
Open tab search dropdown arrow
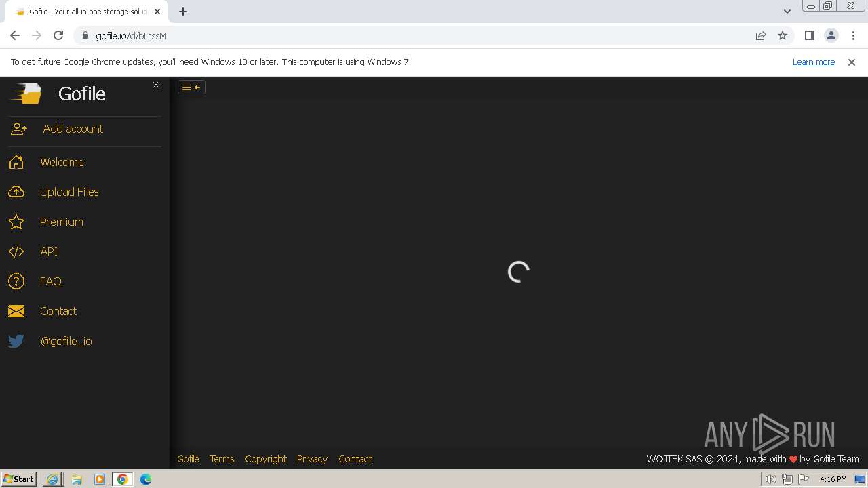pos(787,12)
